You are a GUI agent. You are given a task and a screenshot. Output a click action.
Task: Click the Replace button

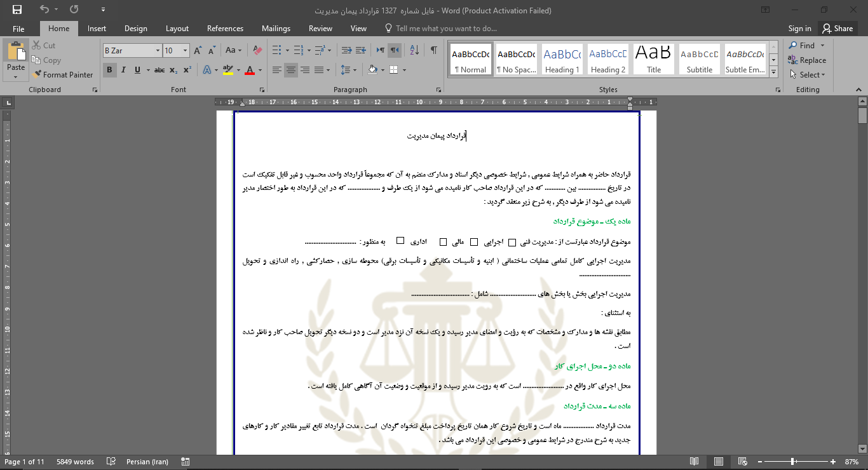(x=807, y=60)
